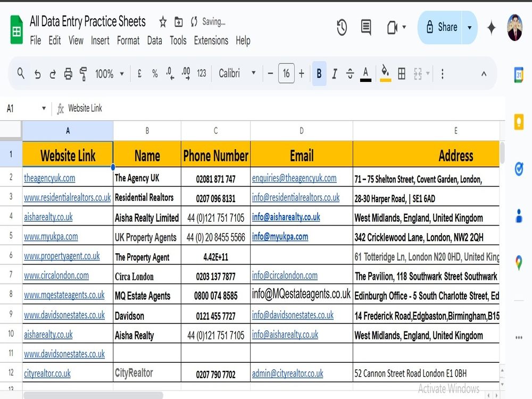Undo the last action

coord(37,73)
